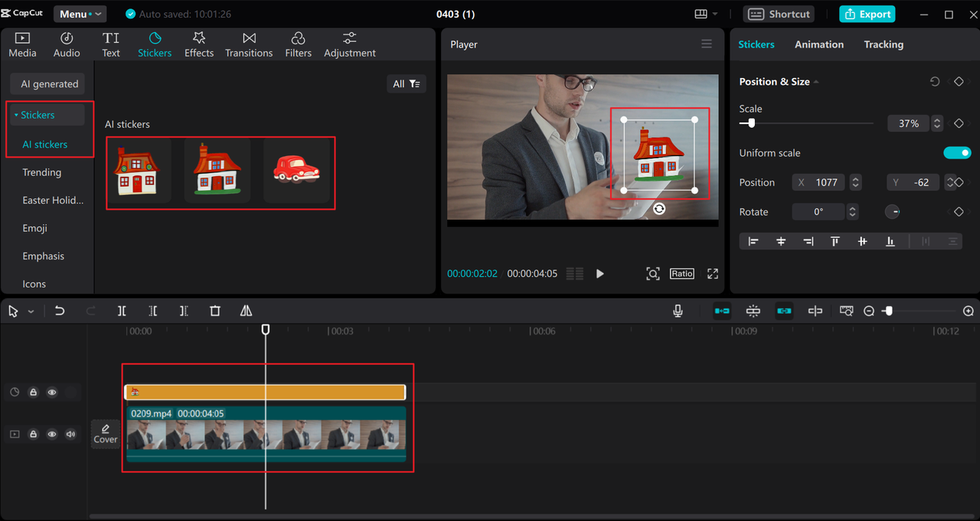
Task: Align sticker to bottom edge
Action: click(890, 241)
